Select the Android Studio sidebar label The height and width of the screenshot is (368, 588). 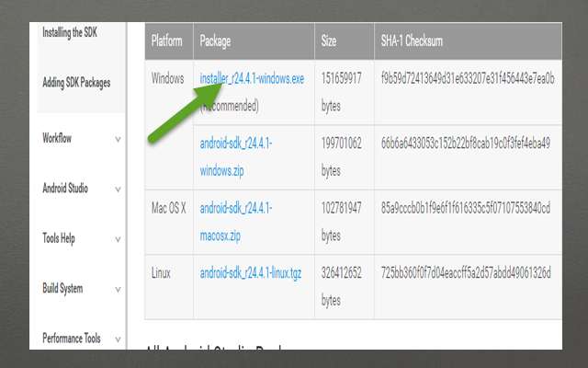(x=65, y=189)
